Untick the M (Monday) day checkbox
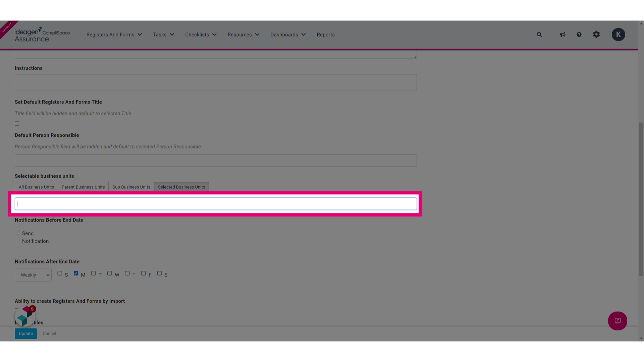 pyautogui.click(x=76, y=273)
